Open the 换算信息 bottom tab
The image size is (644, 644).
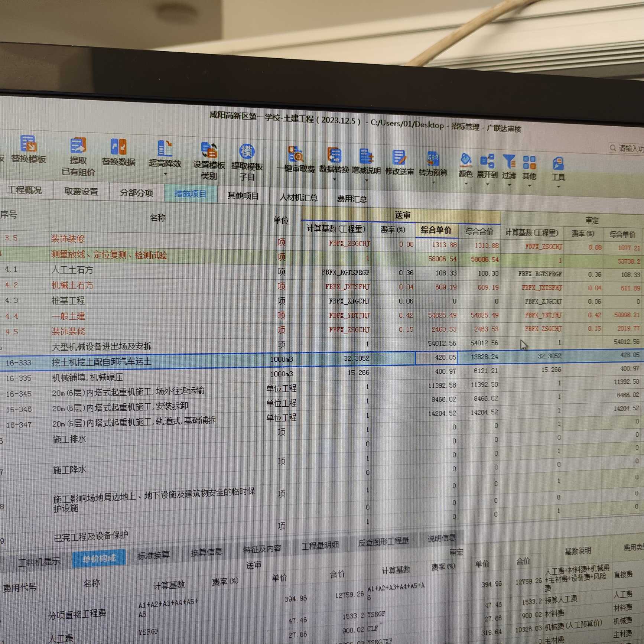206,552
